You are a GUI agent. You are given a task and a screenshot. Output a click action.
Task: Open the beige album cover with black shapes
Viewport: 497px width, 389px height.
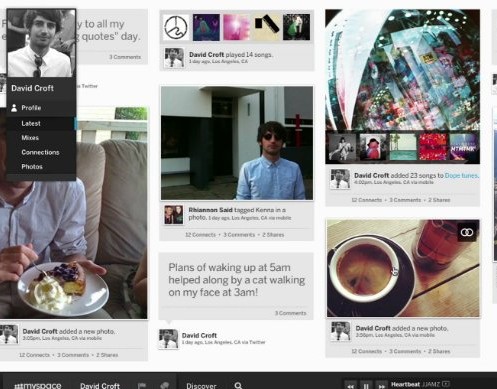pos(267,27)
